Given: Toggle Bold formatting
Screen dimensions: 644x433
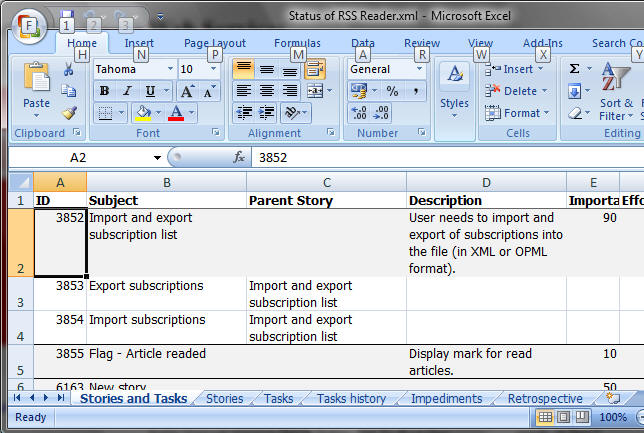Looking at the screenshot, I should click(x=105, y=91).
